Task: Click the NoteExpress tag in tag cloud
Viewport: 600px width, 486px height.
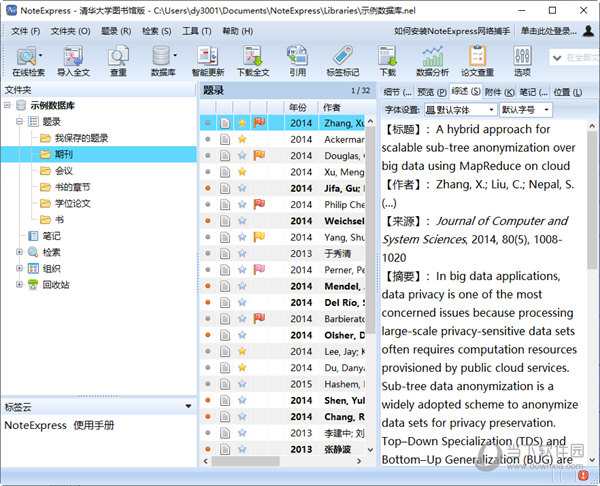Action: click(x=35, y=425)
